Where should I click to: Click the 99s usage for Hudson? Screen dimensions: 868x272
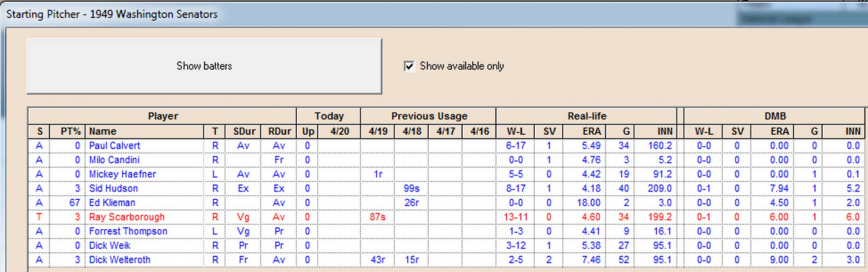pos(411,188)
